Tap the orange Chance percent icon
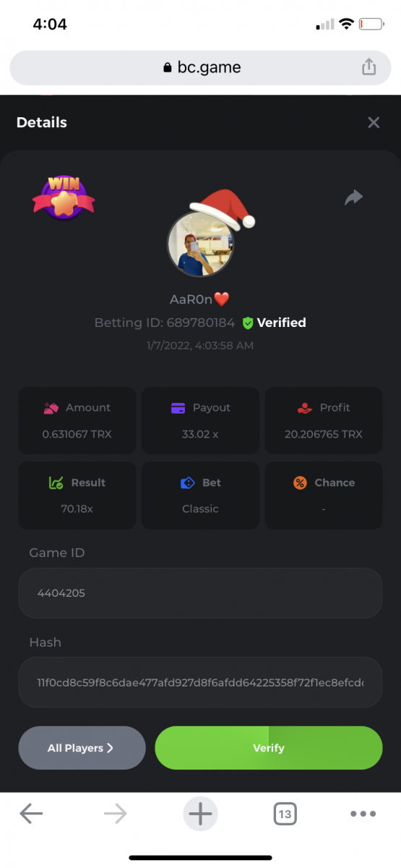Viewport: 401px width, 868px height. coord(300,482)
